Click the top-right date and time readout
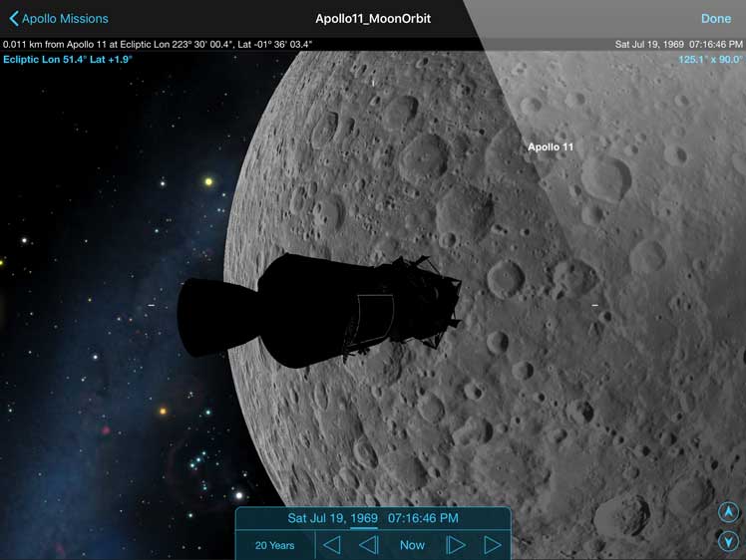The image size is (746, 560). tap(678, 44)
